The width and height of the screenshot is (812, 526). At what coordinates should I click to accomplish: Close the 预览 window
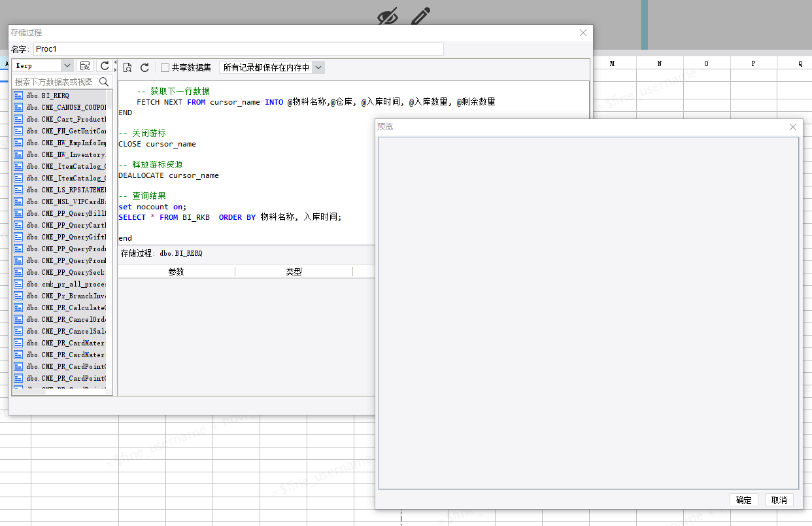(793, 126)
